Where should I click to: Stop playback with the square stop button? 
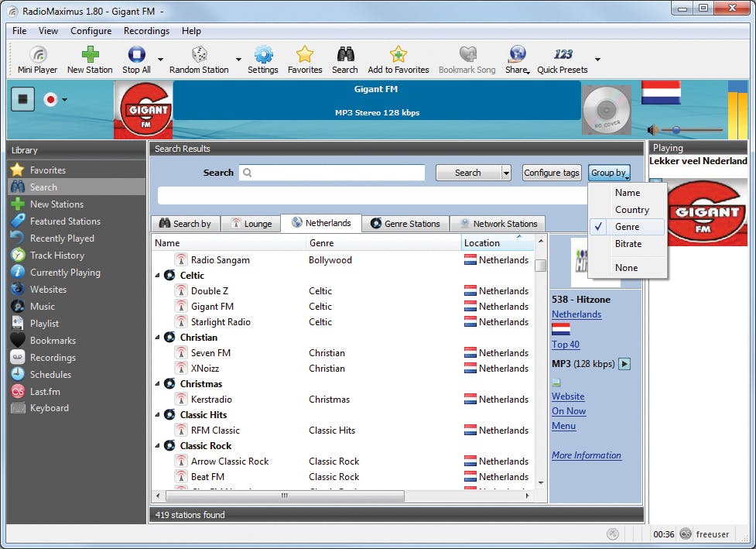tap(22, 99)
